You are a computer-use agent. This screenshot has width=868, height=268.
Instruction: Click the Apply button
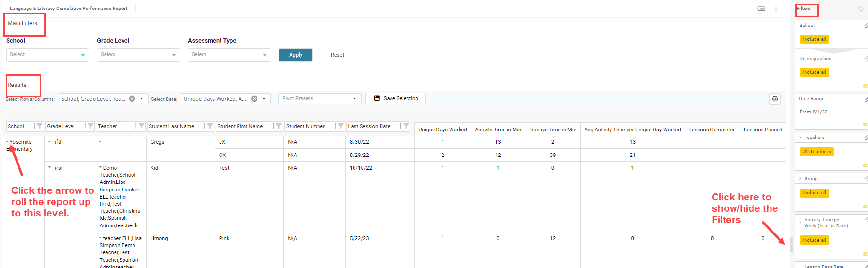coord(295,55)
